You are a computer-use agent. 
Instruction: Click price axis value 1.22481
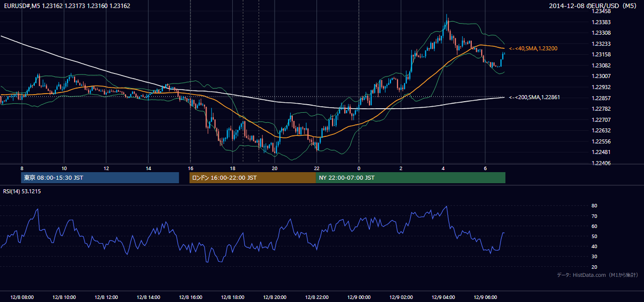[x=601, y=152]
